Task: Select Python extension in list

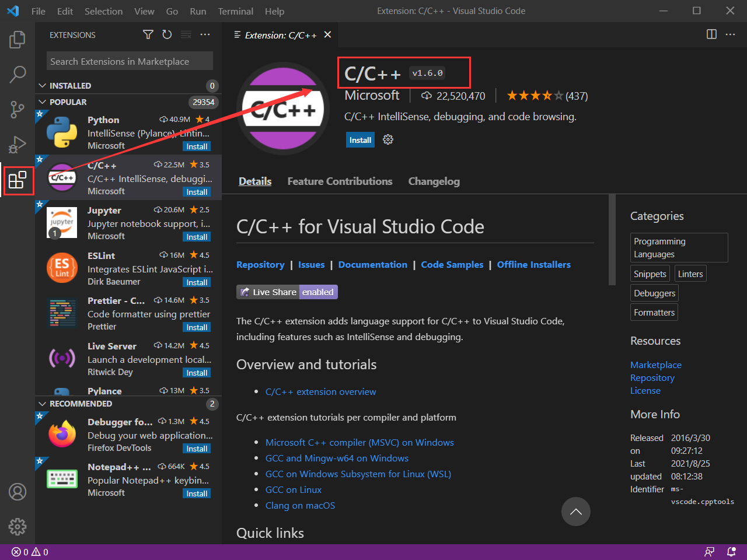Action: point(128,132)
